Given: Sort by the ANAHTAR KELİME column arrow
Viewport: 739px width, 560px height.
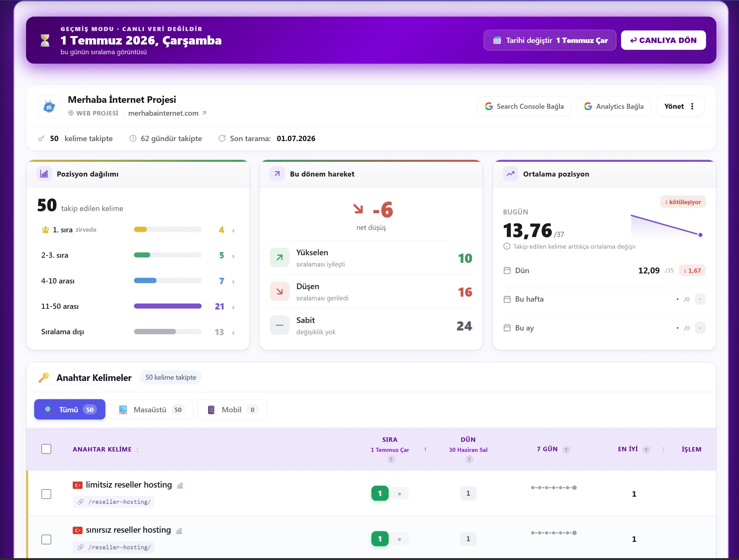Looking at the screenshot, I should (137, 450).
